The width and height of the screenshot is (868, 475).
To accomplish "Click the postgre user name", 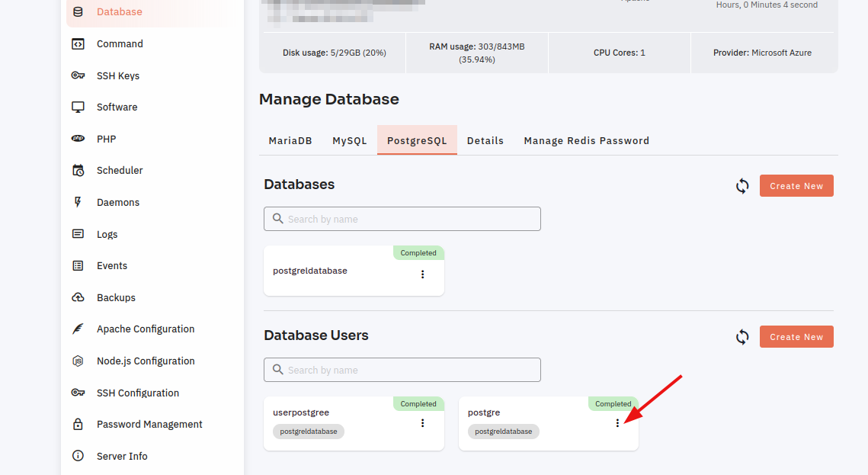I will [x=484, y=412].
